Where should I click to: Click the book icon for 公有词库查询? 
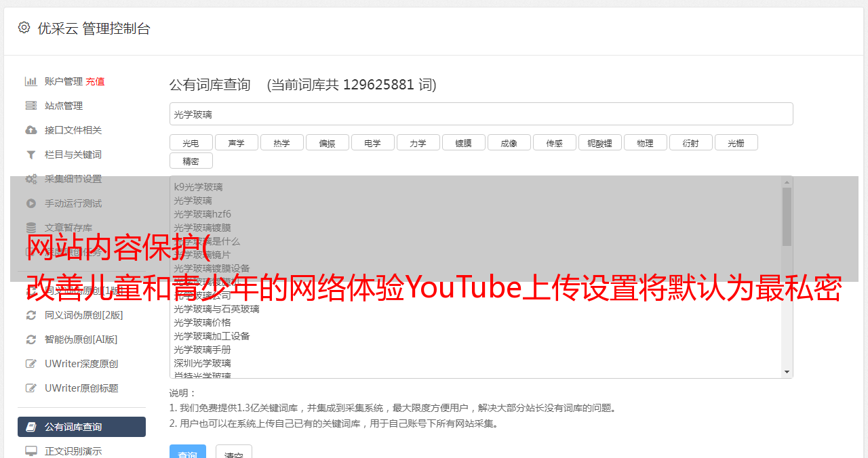[x=31, y=427]
